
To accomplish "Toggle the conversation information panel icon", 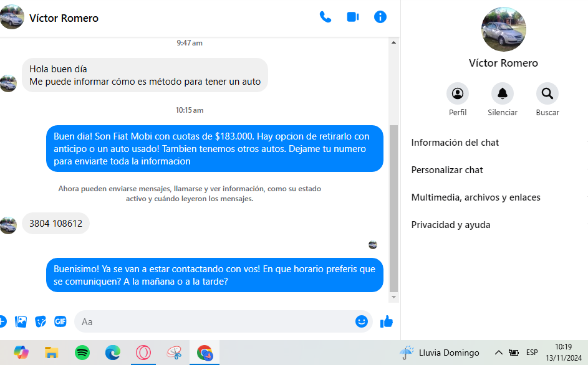I will click(380, 17).
